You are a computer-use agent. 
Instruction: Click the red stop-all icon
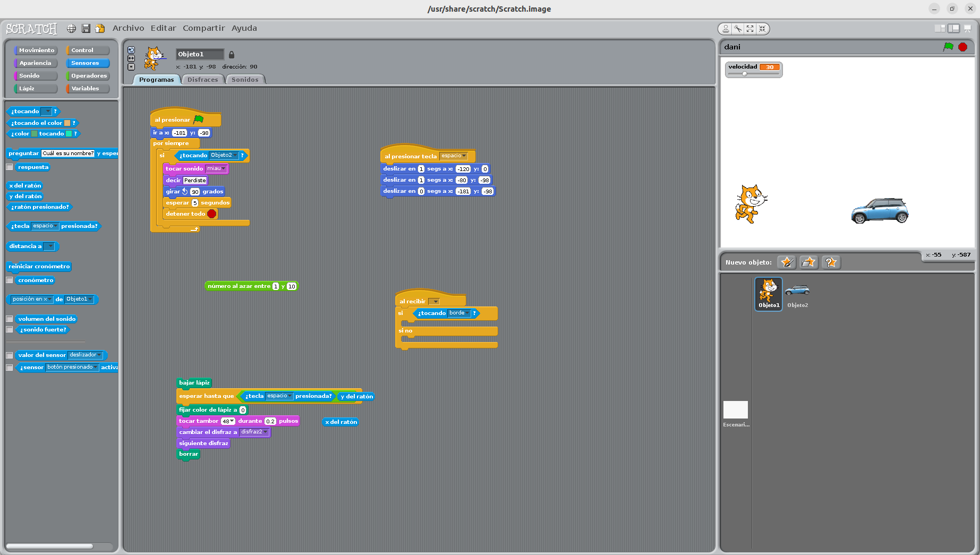pos(962,47)
